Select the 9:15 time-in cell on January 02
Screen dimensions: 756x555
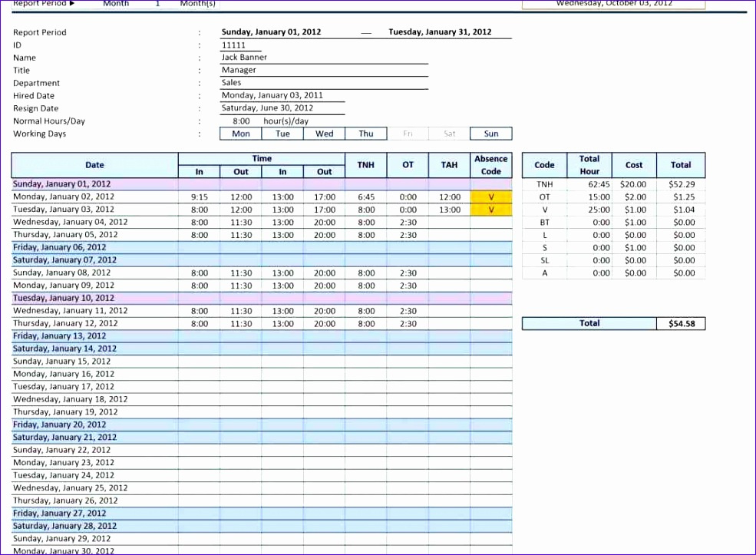pyautogui.click(x=199, y=197)
